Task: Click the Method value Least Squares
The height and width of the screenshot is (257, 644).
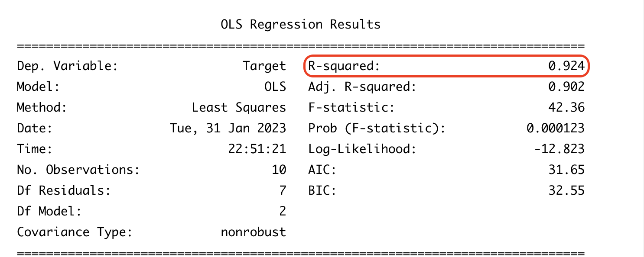Action: pos(239,108)
